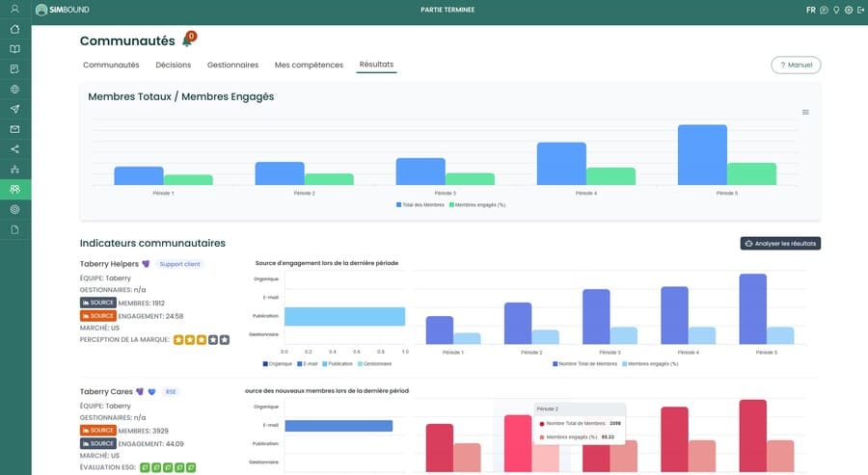Open the user profile icon in sidebar

[14, 9]
